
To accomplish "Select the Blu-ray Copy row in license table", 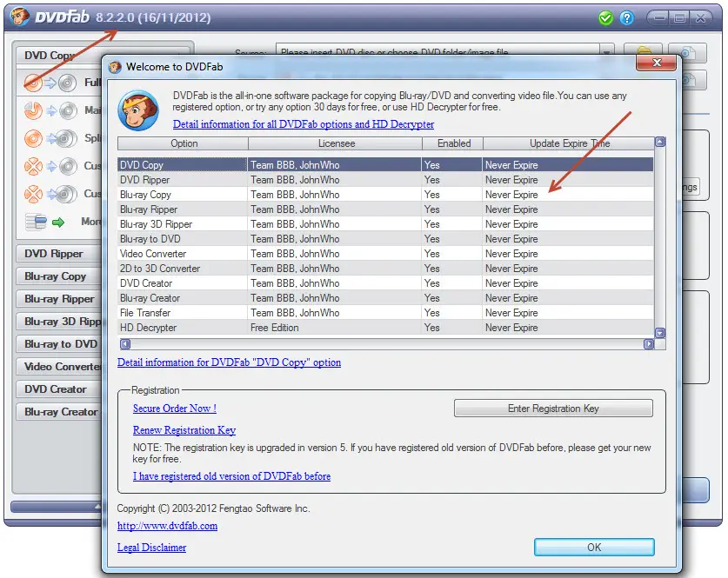I will [x=385, y=195].
